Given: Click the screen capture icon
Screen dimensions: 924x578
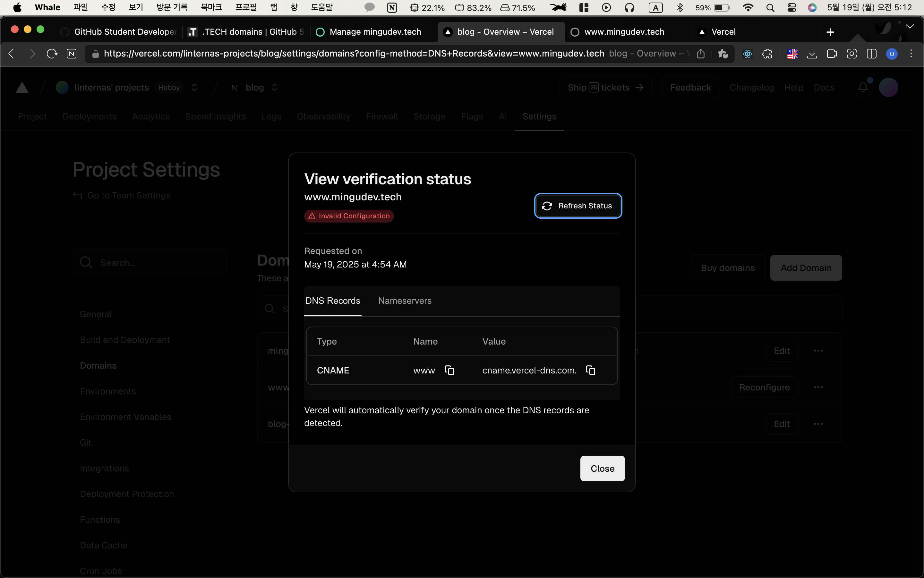Looking at the screenshot, I should point(851,54).
